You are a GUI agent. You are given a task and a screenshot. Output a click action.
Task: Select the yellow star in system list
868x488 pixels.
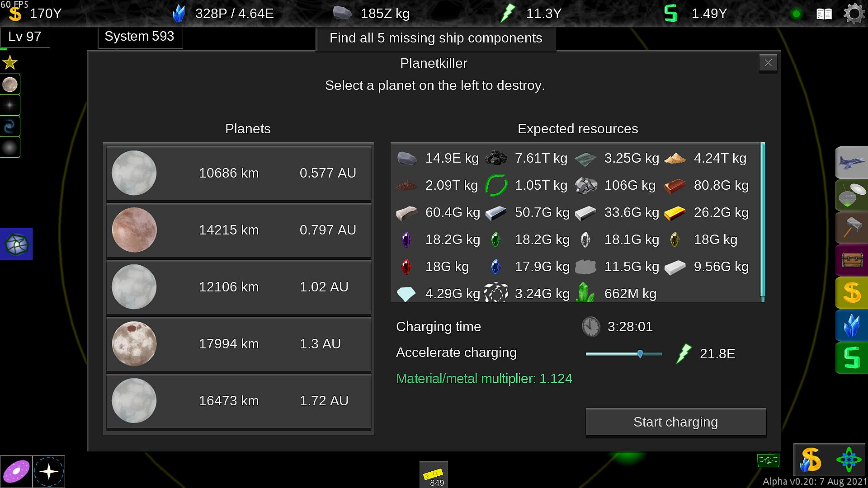[x=10, y=63]
